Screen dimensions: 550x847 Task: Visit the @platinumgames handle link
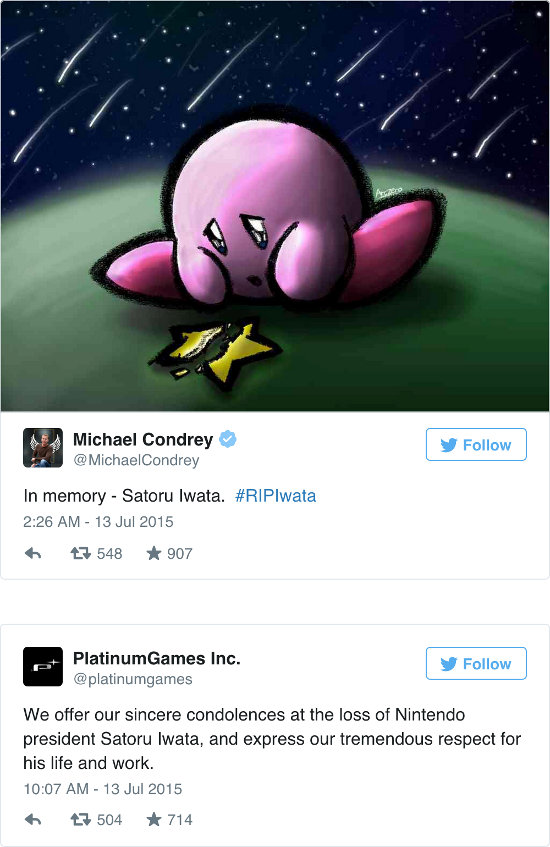coord(133,679)
